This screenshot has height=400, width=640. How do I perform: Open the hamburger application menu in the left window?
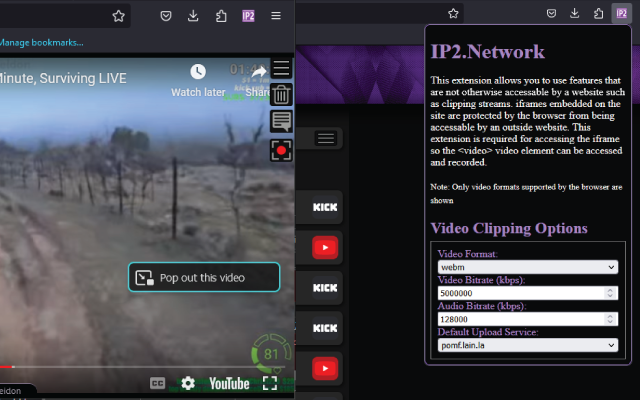(276, 16)
